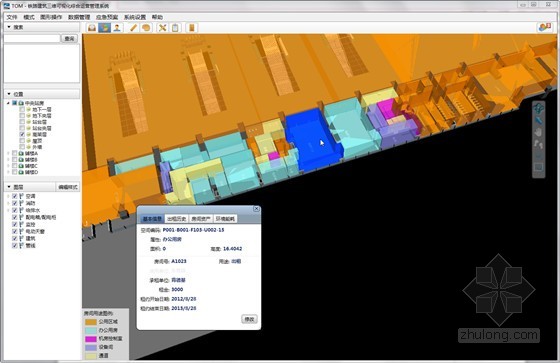
Task: Select the hand pan tool in 3D navigation bar
Action: pos(538,132)
